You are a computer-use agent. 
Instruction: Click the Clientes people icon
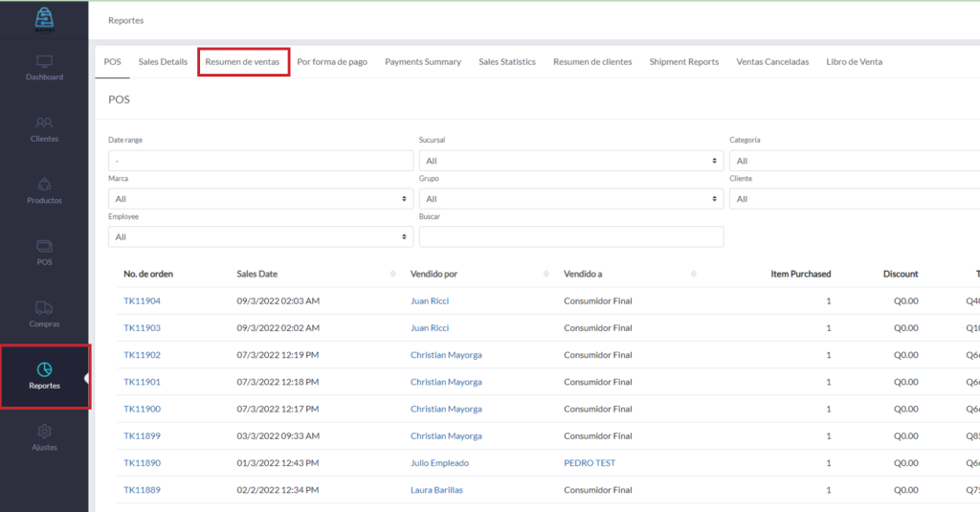tap(44, 122)
